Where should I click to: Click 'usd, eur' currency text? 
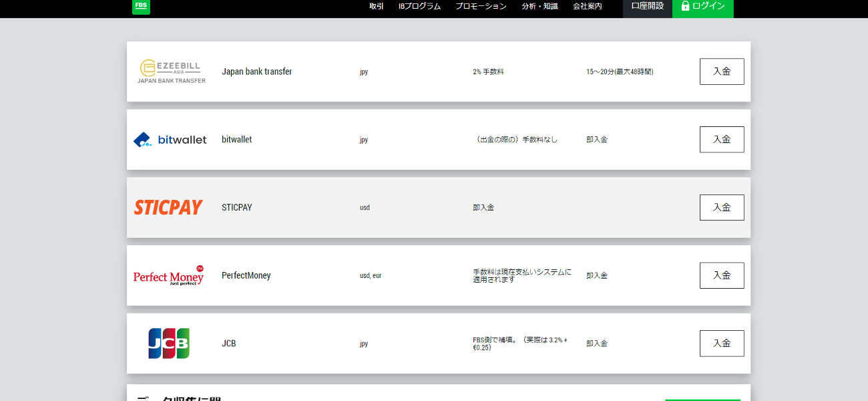pos(371,275)
